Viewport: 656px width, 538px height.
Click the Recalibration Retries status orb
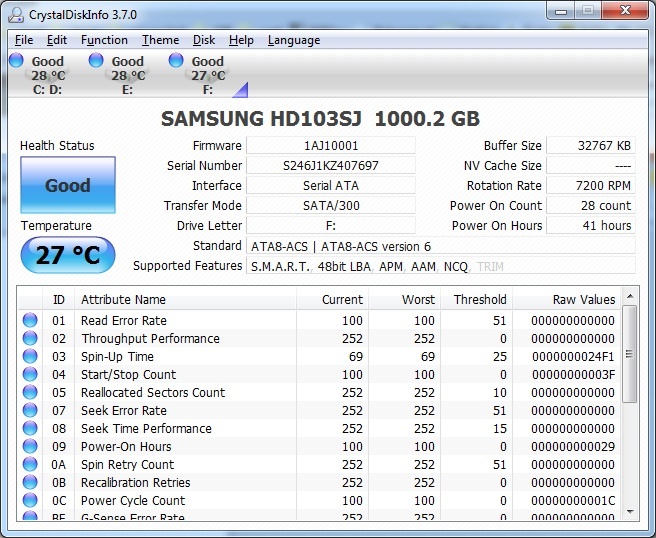tap(30, 482)
